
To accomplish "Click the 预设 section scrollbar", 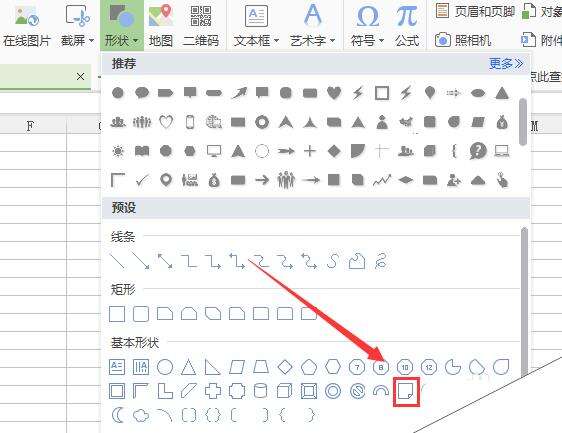I will click(x=524, y=301).
